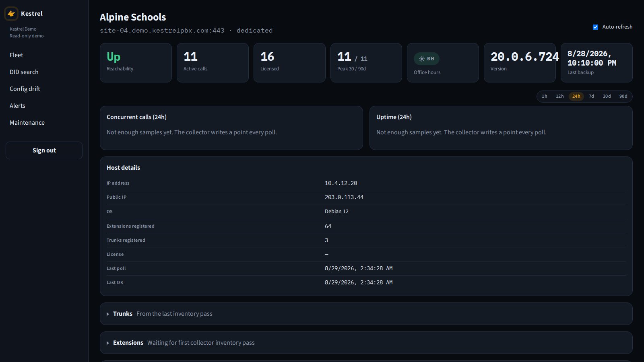Click the Concurrent calls (24h) title
Viewport: 644px width, 362px height.
click(x=136, y=117)
